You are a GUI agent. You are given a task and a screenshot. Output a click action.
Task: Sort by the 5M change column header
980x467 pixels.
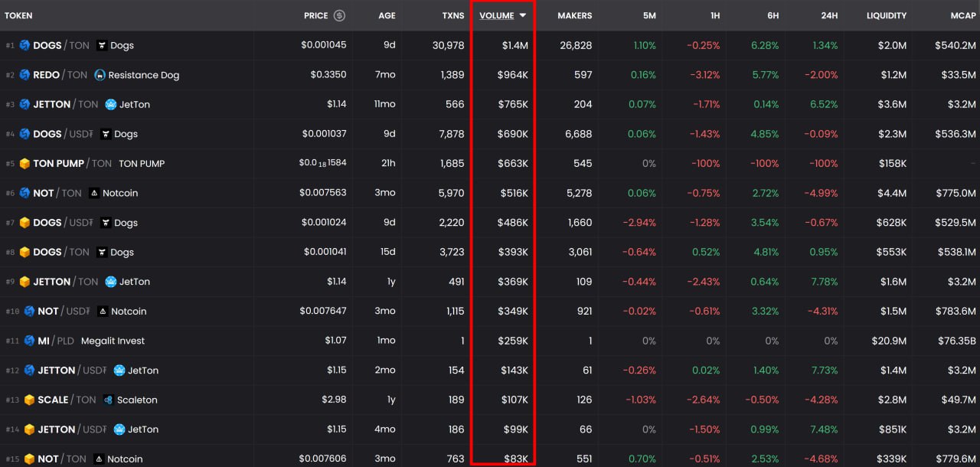[x=648, y=15]
